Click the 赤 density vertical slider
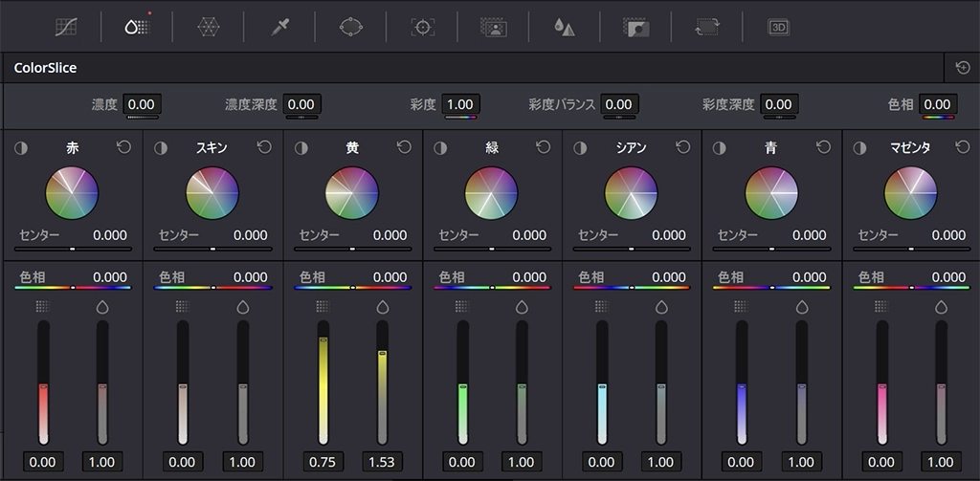Viewport: 980px width, 481px height. (43, 383)
